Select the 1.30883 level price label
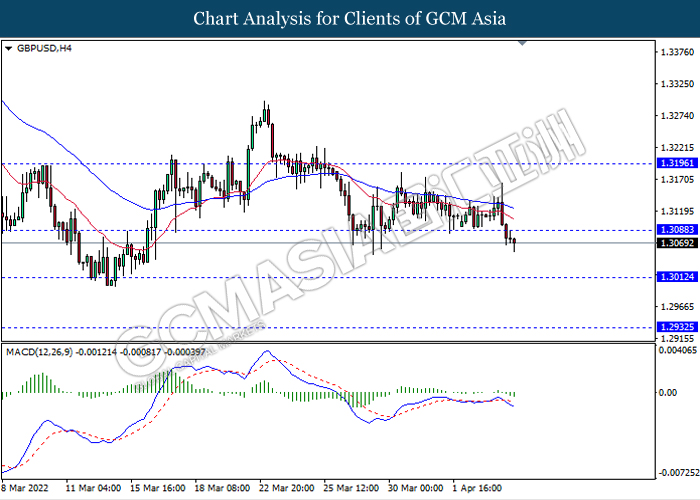The width and height of the screenshot is (700, 500). point(677,229)
